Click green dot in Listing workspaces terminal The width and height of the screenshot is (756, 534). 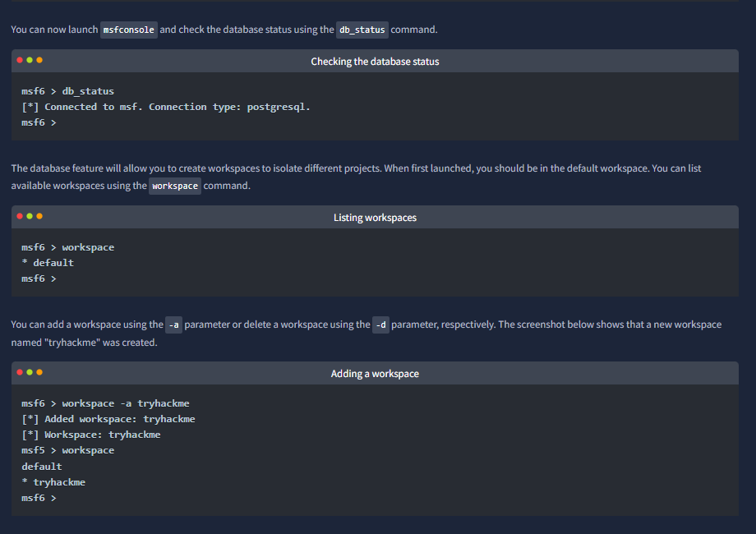point(30,216)
